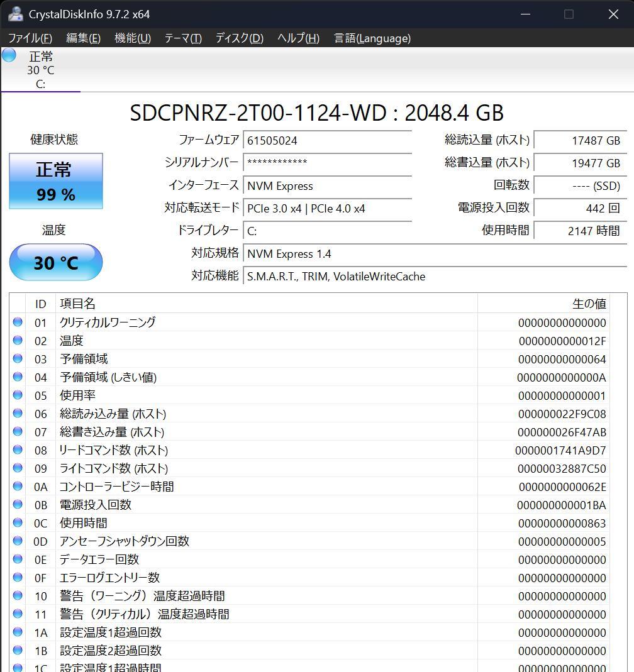Image resolution: width=634 pixels, height=672 pixels.
Task: Click the drive status circle above 正常 30°C
Action: click(x=8, y=55)
